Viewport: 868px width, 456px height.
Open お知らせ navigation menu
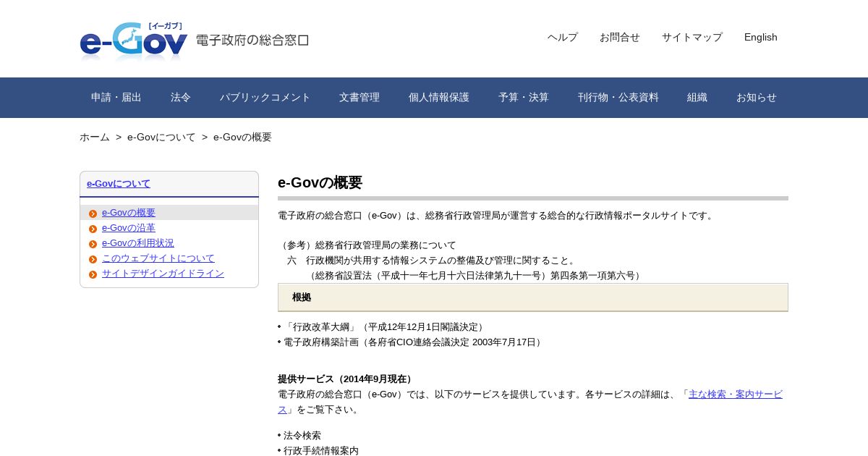click(757, 97)
